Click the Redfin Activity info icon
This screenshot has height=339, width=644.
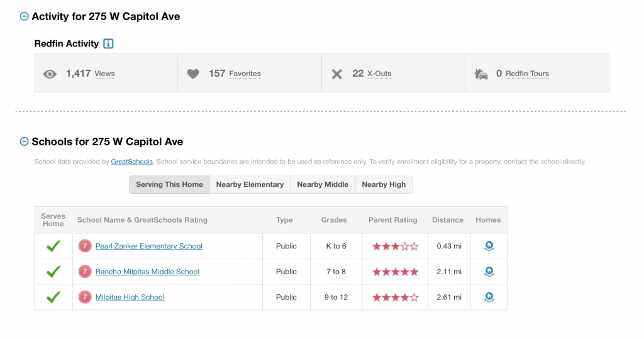(108, 44)
